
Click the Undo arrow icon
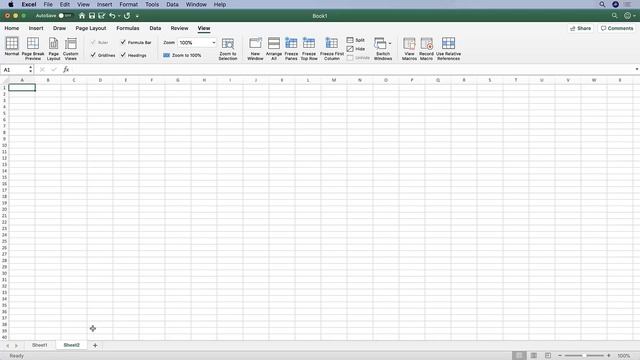(x=112, y=16)
